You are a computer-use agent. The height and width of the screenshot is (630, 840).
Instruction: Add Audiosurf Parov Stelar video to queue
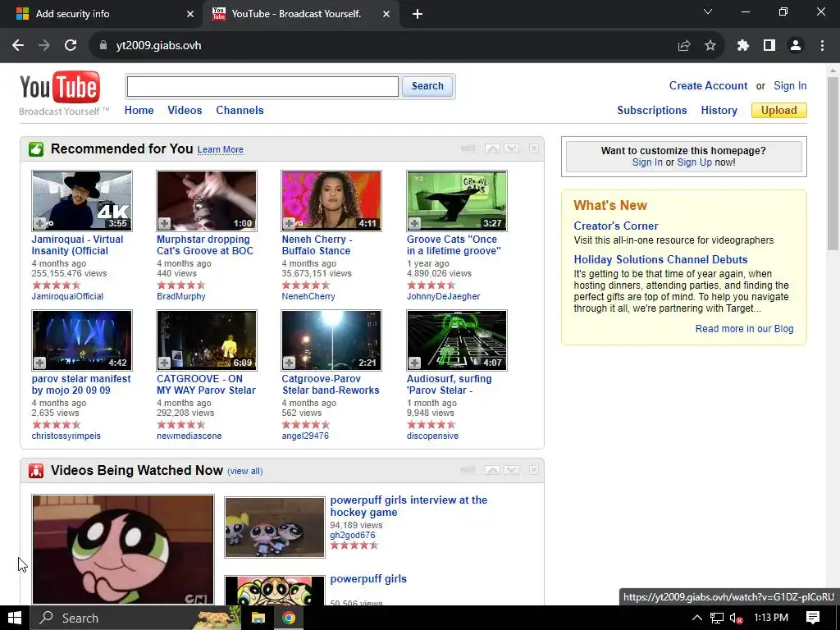coord(414,363)
